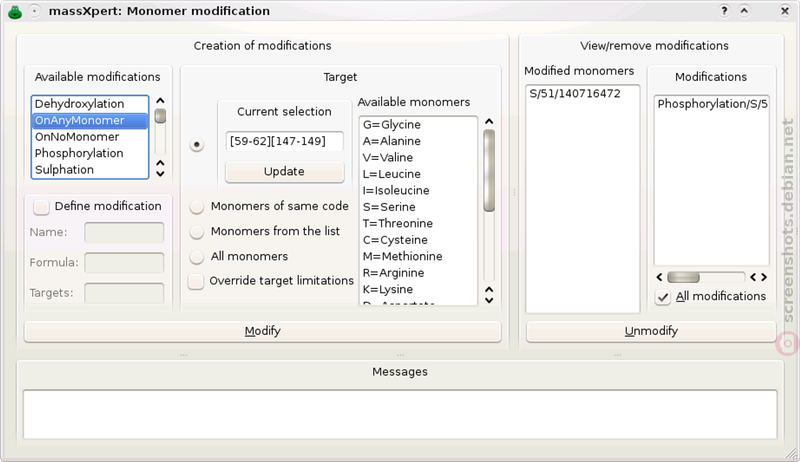
Task: Select I=Isoleucine monomer
Action: point(418,191)
